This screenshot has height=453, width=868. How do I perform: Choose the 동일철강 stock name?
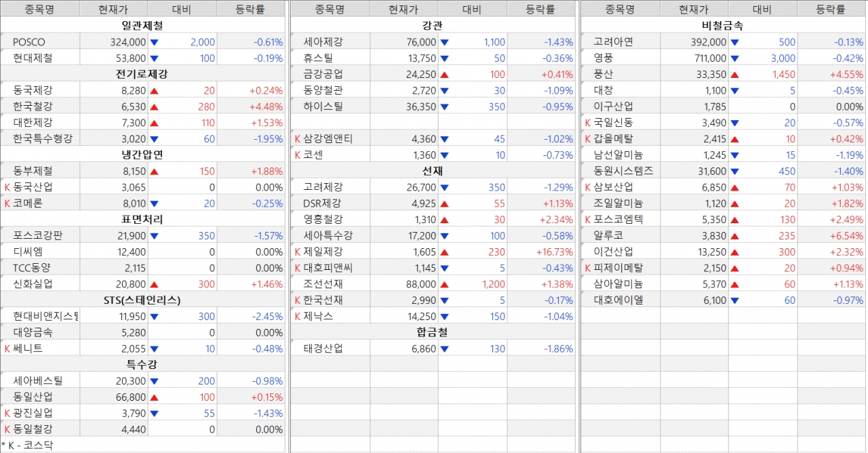pyautogui.click(x=33, y=429)
